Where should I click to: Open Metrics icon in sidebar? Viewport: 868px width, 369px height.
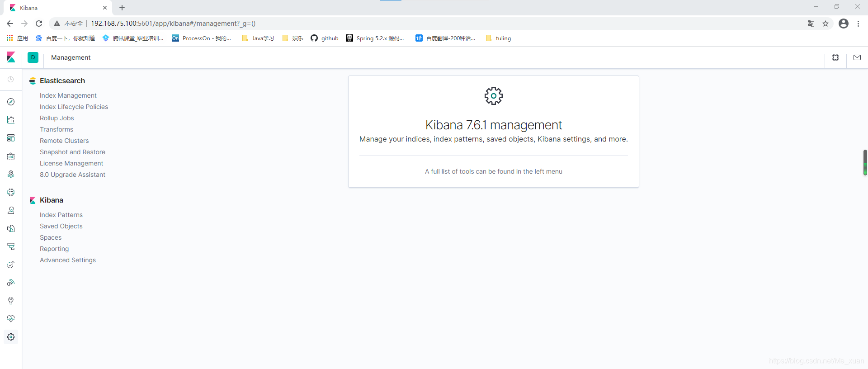point(11,210)
